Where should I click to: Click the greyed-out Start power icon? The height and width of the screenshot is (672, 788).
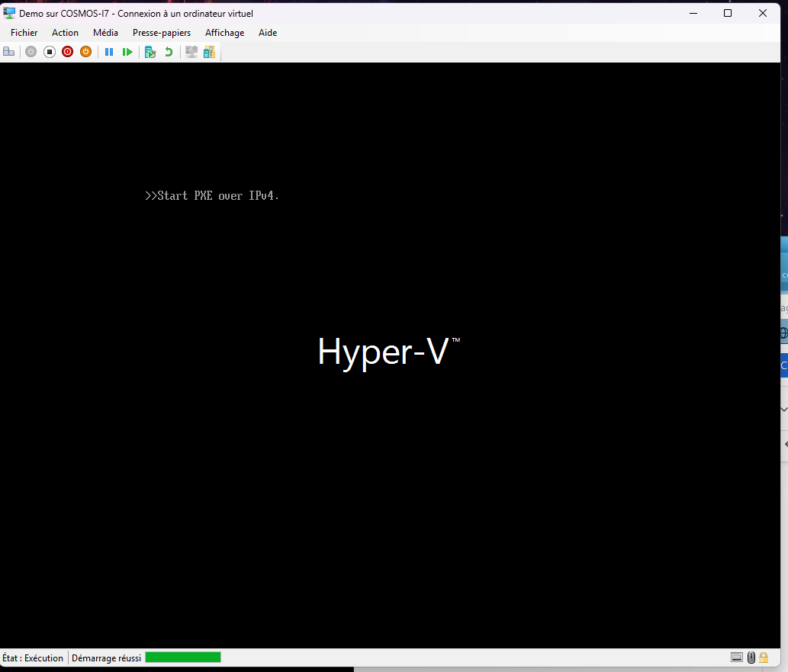31,52
